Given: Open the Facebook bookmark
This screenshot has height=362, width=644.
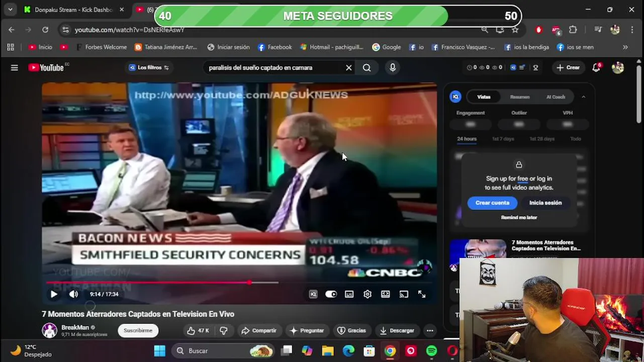Looking at the screenshot, I should tap(274, 47).
